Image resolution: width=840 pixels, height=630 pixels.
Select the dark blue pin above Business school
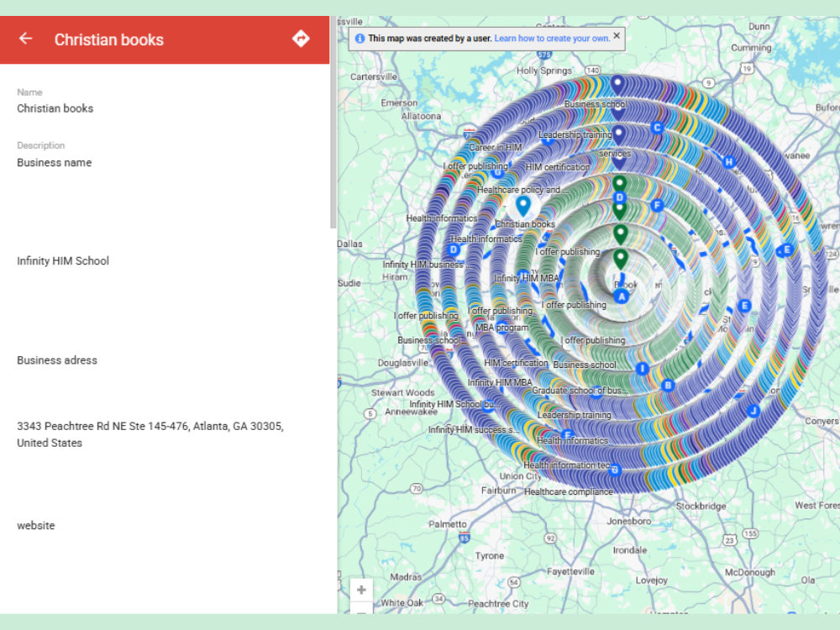click(617, 86)
